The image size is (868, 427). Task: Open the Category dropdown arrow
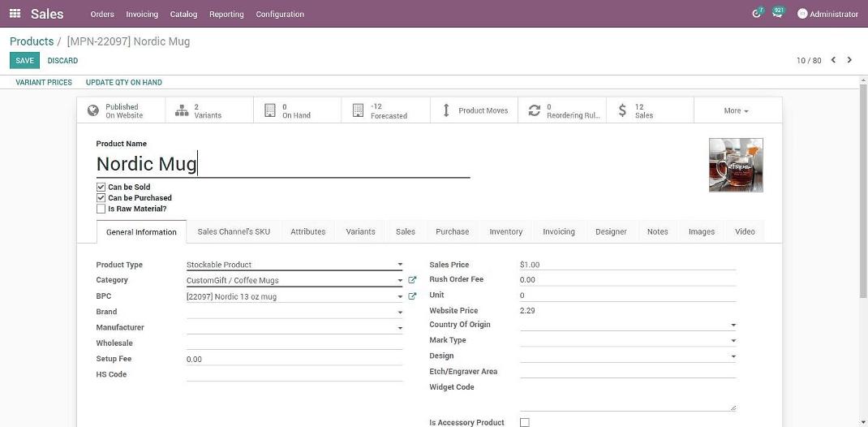pos(400,281)
